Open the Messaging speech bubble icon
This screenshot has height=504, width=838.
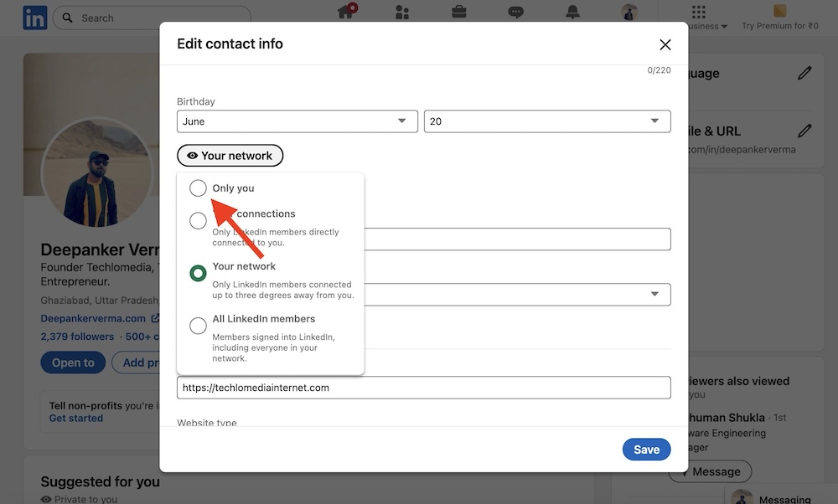pos(515,12)
